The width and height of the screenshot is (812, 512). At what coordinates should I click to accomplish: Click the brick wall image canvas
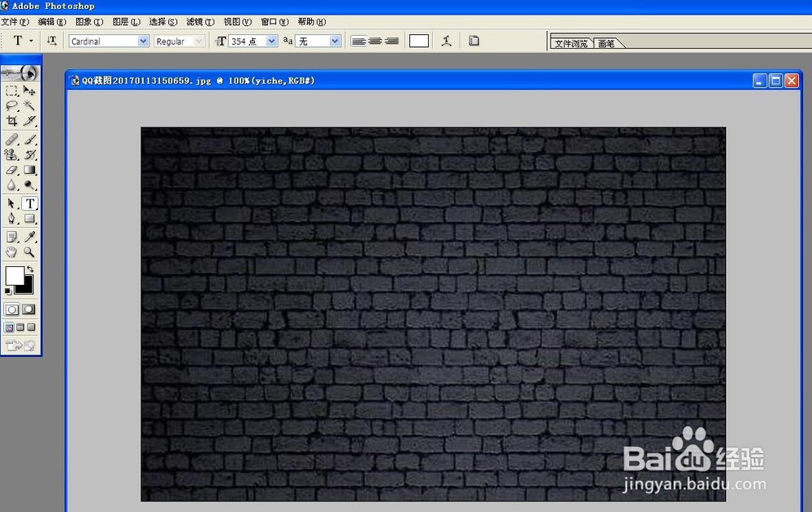coord(433,314)
